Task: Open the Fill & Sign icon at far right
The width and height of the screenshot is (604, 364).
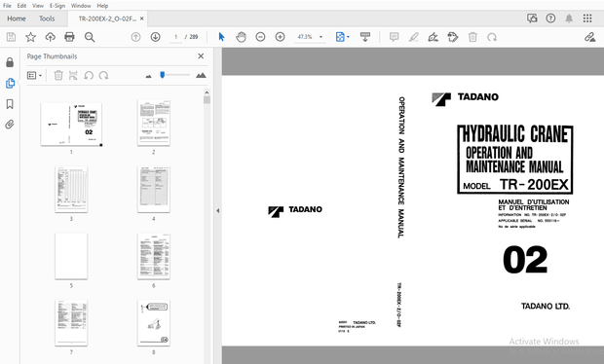Action: pyautogui.click(x=589, y=37)
